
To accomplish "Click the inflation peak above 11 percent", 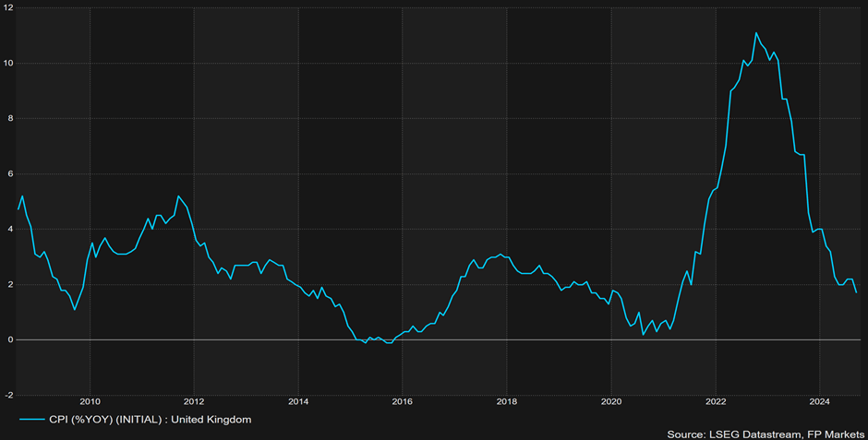I will [755, 32].
